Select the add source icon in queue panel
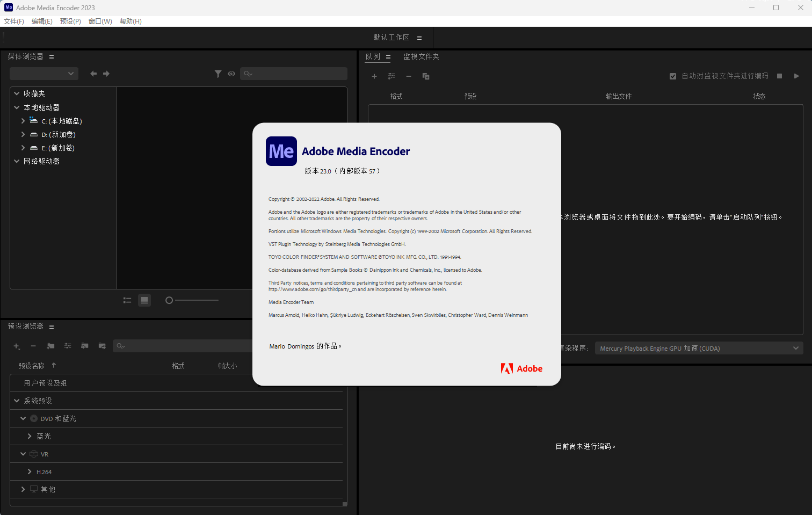This screenshot has width=812, height=515. tap(374, 76)
